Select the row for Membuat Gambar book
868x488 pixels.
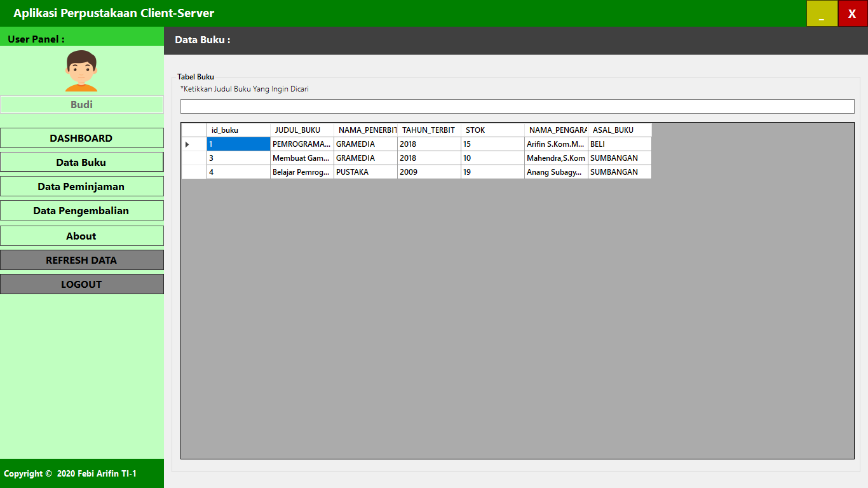301,158
